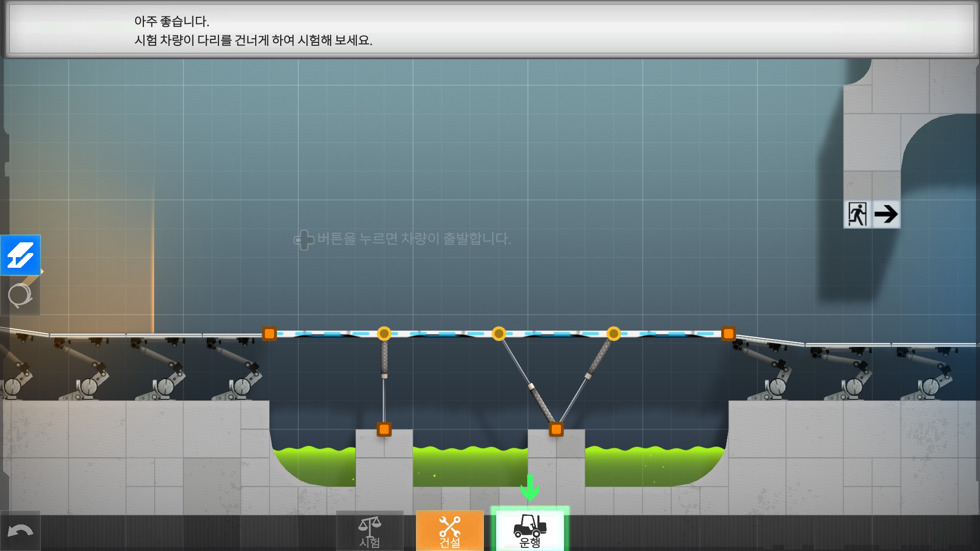
Task: Select the left orange anchor on bridge deck
Action: [x=269, y=334]
